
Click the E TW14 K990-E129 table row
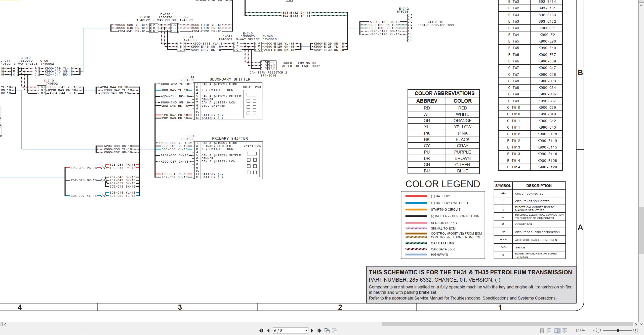point(530,167)
